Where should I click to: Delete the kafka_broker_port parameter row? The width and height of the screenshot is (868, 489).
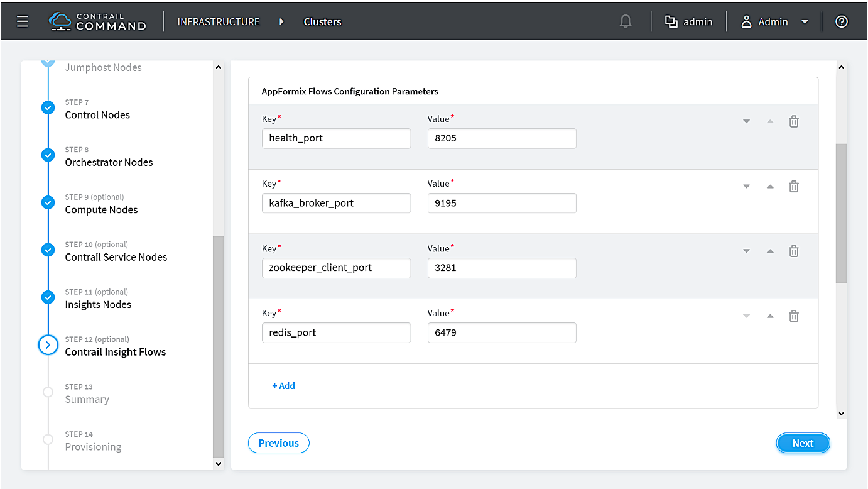794,186
